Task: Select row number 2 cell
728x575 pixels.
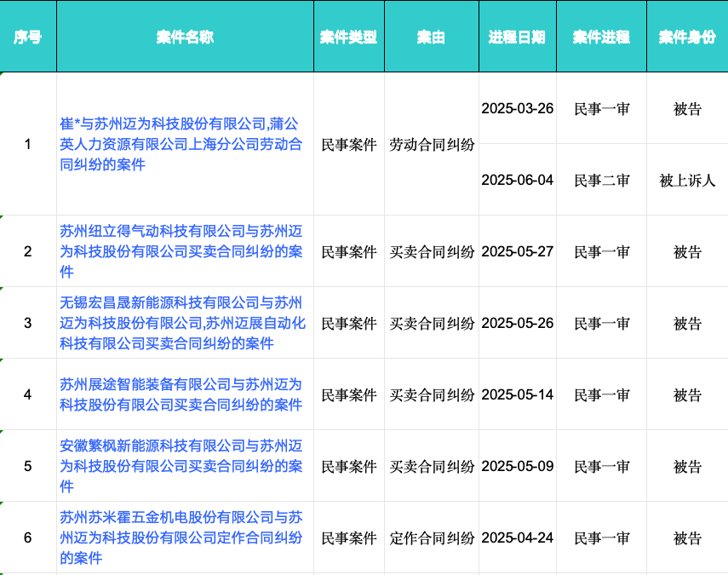Action: 28,251
